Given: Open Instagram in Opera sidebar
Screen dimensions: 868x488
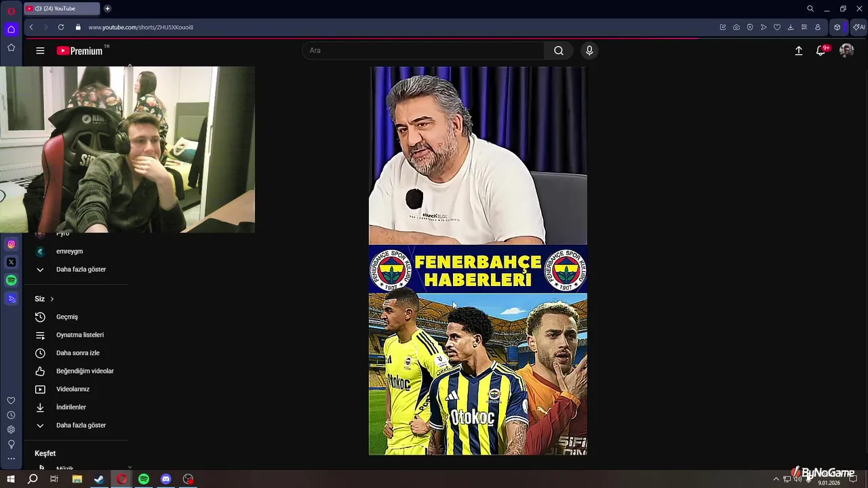Looking at the screenshot, I should [11, 244].
